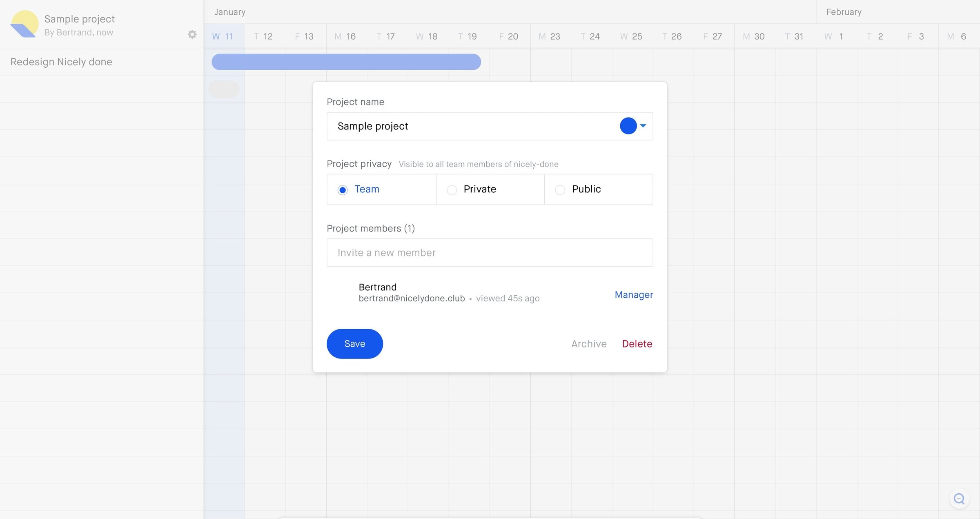Select the Redesign Nicely done task row
The image size is (980, 519).
tap(102, 62)
